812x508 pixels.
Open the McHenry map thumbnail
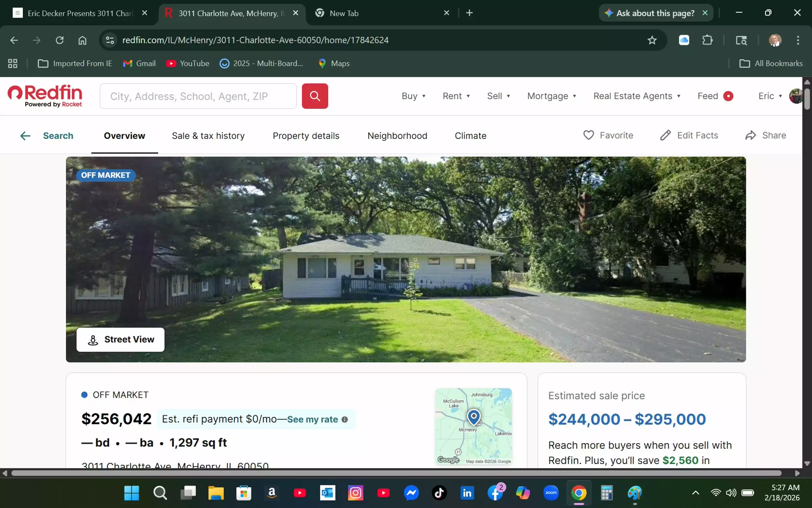[473, 426]
